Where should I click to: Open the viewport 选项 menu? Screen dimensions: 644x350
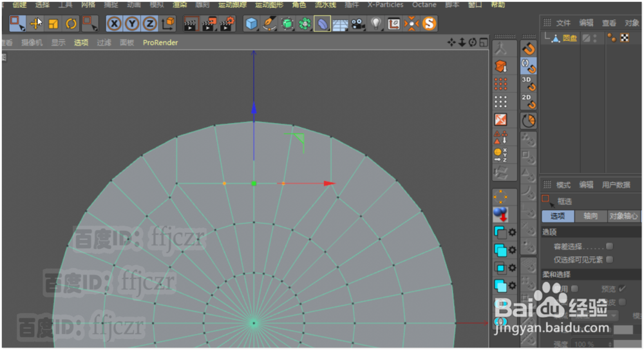click(81, 43)
